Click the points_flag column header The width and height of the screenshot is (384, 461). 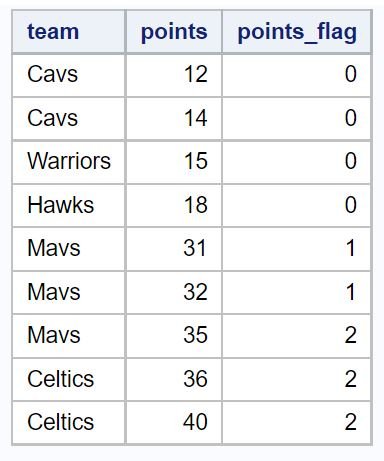coord(297,32)
